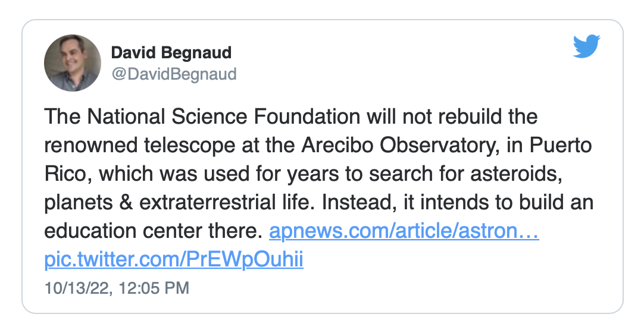Open David Begnaud's profile photo

point(73,62)
